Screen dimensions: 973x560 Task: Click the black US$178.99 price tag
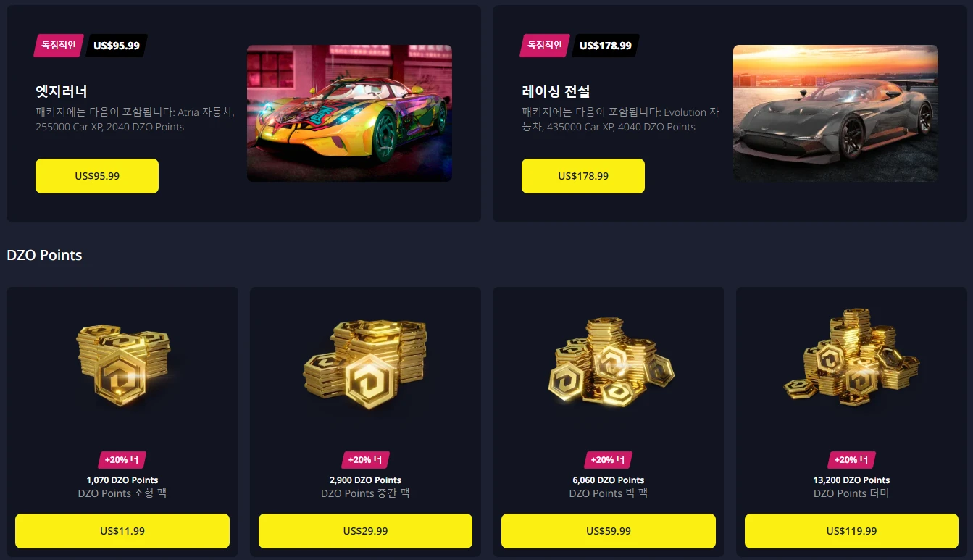click(606, 46)
